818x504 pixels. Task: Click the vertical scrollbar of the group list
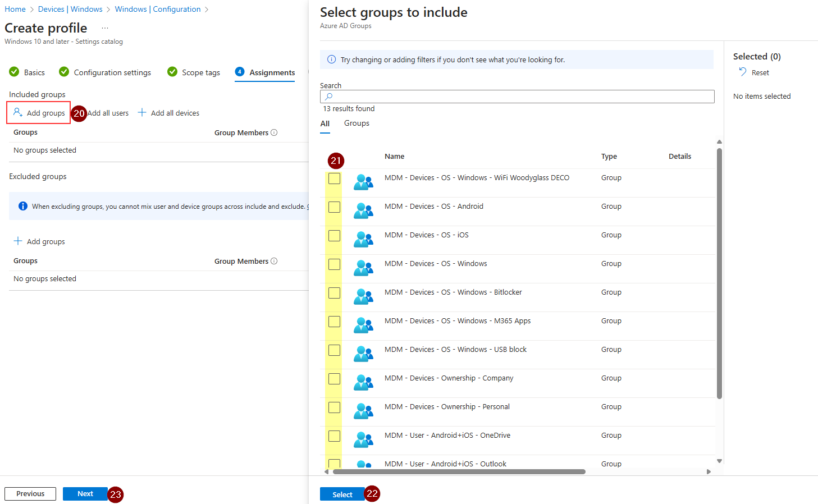(x=719, y=273)
